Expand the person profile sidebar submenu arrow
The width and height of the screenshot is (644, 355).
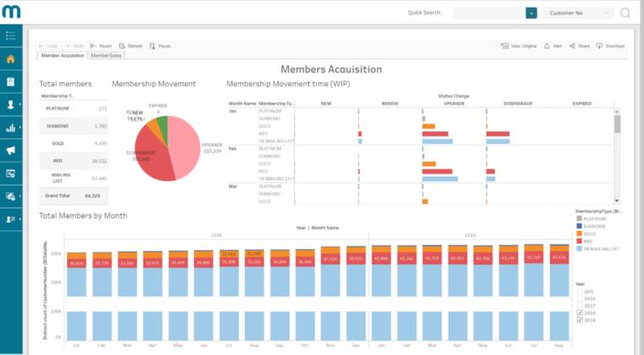[20, 105]
